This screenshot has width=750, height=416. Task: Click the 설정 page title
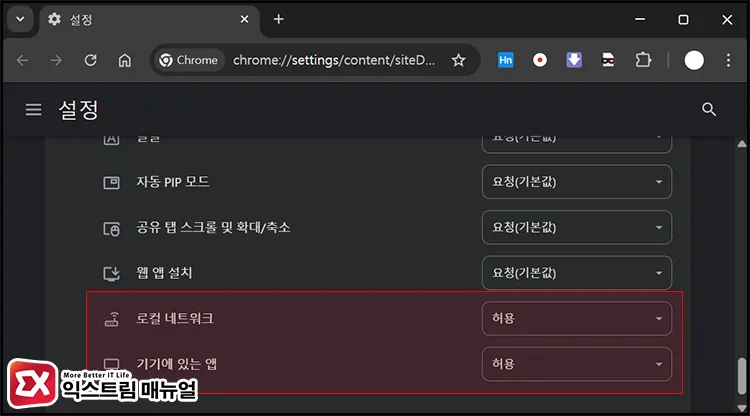point(78,109)
